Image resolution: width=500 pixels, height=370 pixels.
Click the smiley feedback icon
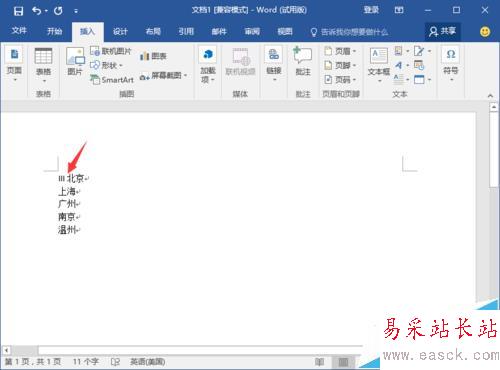coord(485,32)
